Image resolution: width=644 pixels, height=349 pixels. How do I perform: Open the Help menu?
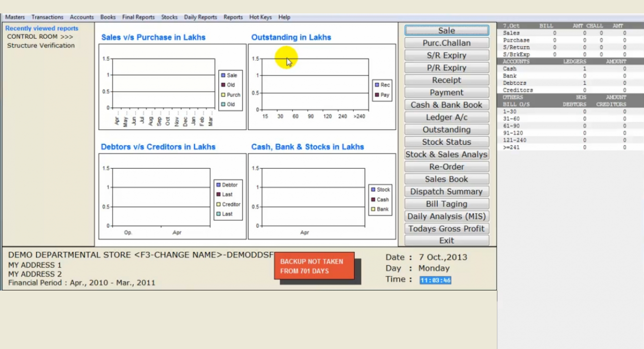[284, 17]
